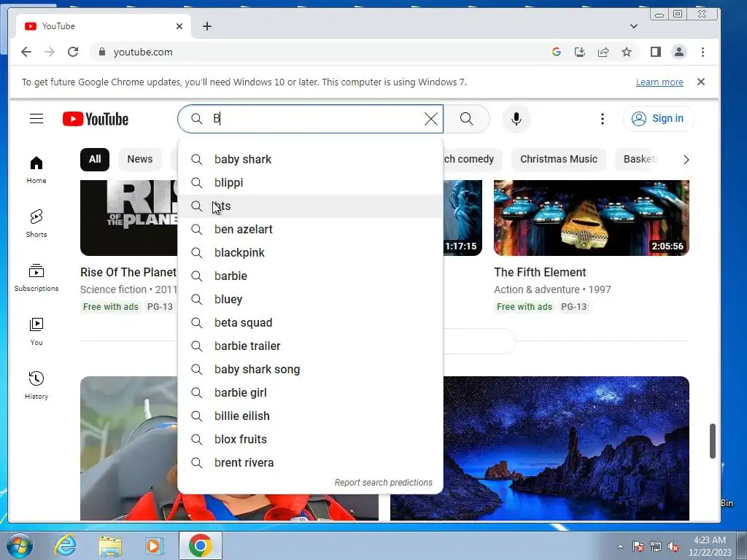Choose the 'barbie' suggestion
747x560 pixels.
(310, 276)
